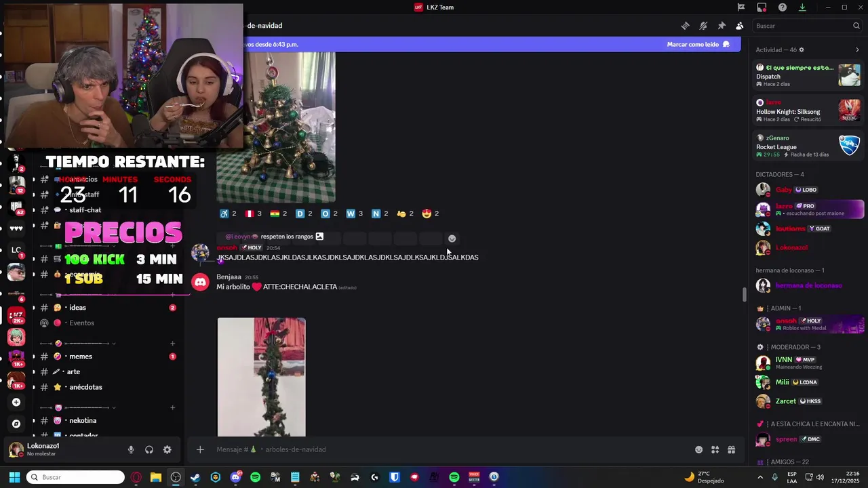Open the arte channel
This screenshot has height=488, width=868.
[x=108, y=371]
